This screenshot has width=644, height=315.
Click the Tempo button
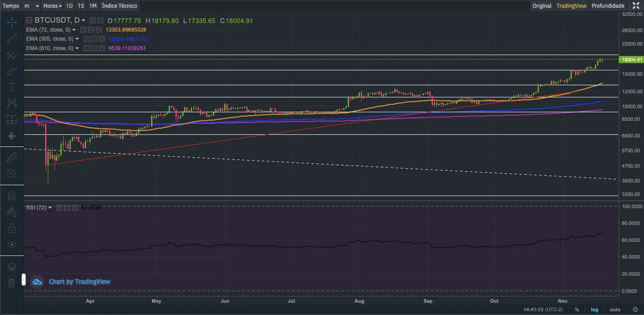tap(11, 6)
